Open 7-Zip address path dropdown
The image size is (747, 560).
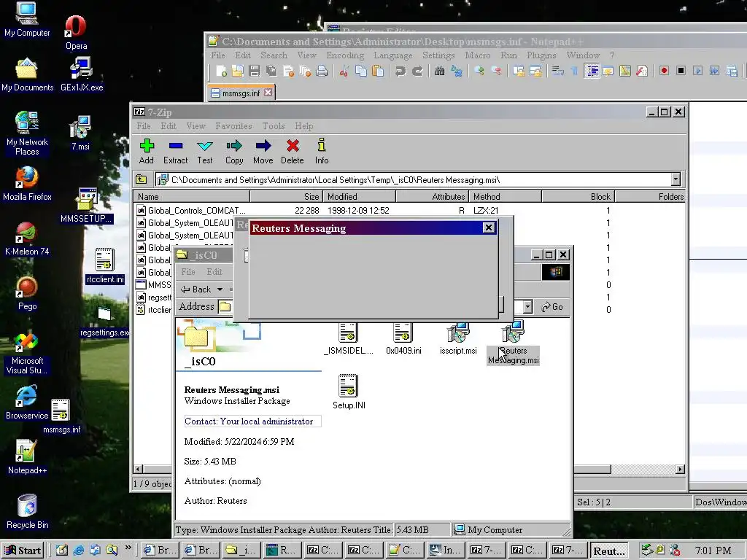pyautogui.click(x=676, y=179)
